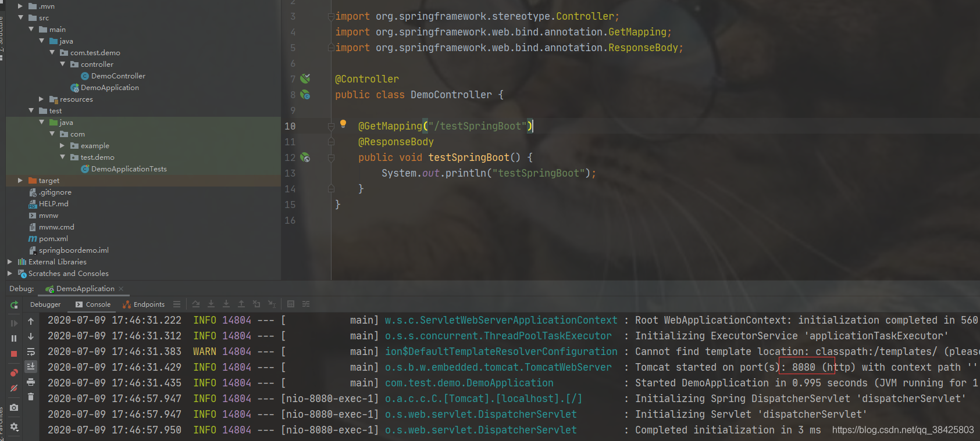Click the Step Out icon
980x441 pixels.
[x=241, y=304]
